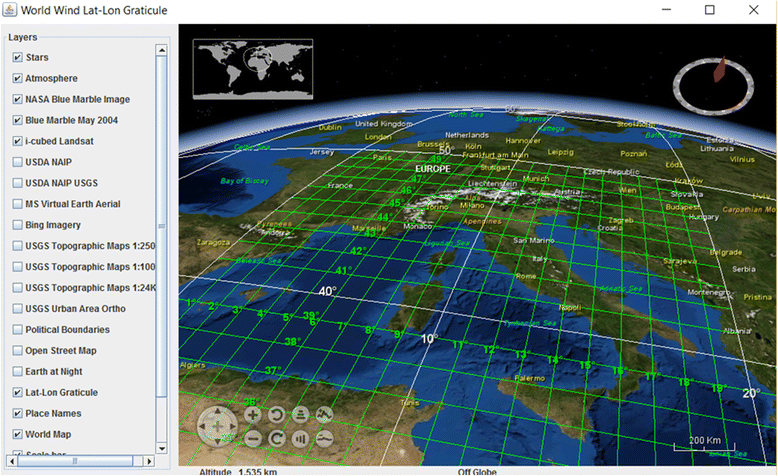Click the pitch down tilt control
Viewport: 778px width, 476px height.
(300, 438)
